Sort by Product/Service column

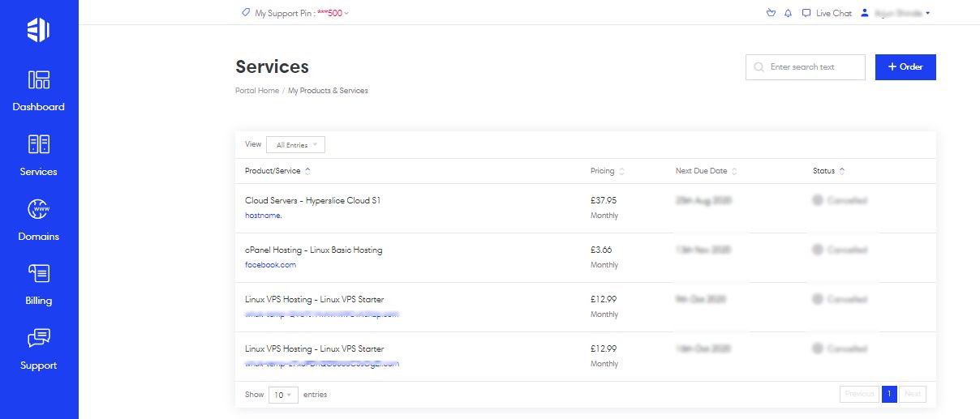[277, 171]
